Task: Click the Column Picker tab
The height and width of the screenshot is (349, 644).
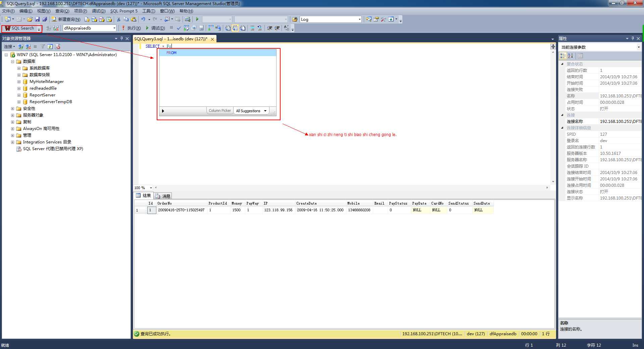Action: point(220,111)
